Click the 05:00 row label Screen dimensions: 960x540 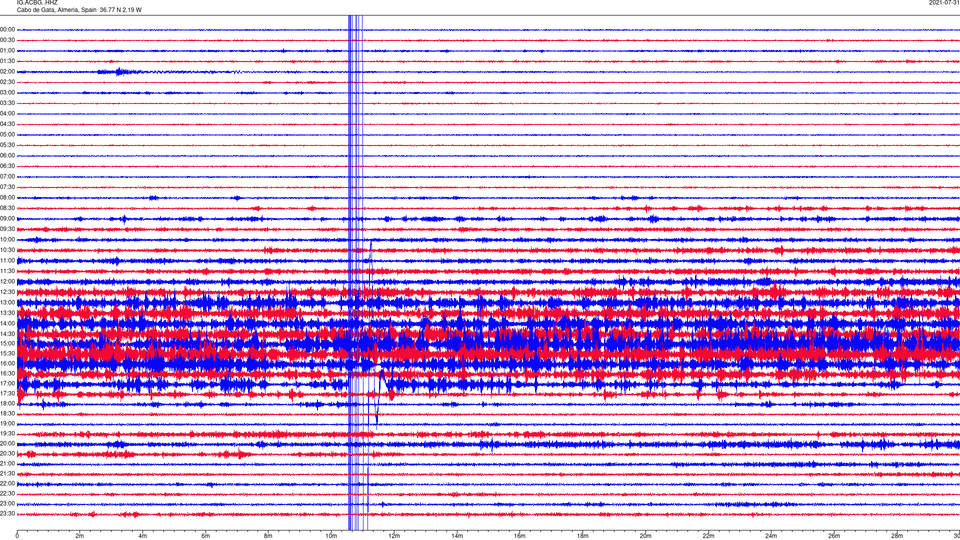pos(7,135)
